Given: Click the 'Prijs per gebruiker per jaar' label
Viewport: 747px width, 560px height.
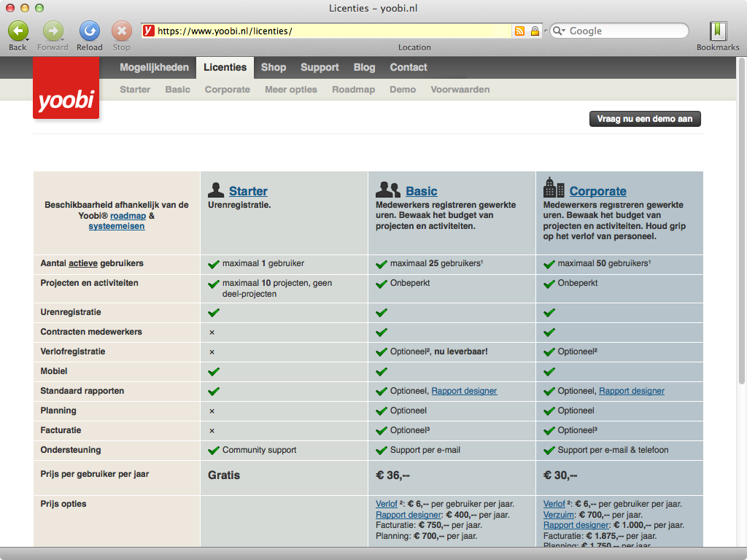Looking at the screenshot, I should (x=95, y=474).
